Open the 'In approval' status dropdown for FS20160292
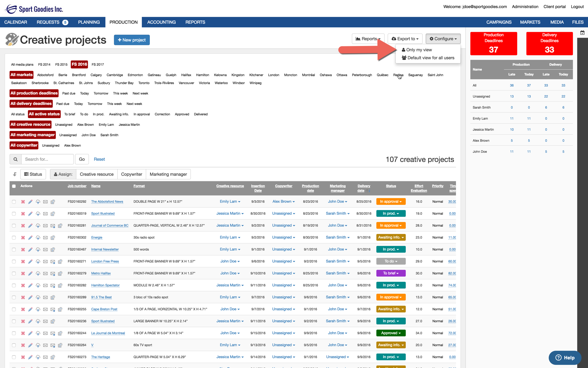This screenshot has width=588, height=368. [x=391, y=202]
